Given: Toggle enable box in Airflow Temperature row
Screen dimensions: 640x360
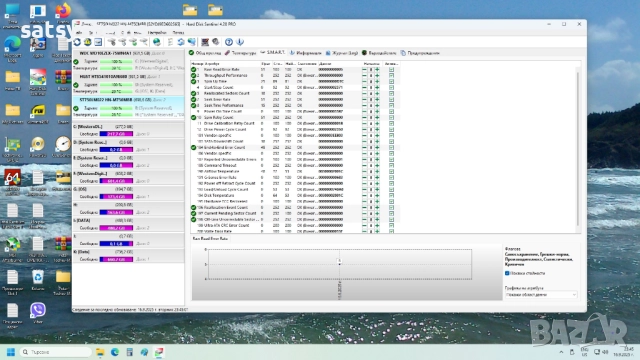Looking at the screenshot, I should [x=391, y=171].
